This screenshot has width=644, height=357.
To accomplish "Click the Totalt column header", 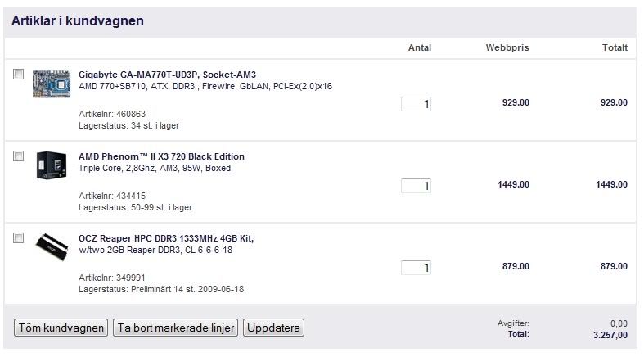I will point(615,48).
